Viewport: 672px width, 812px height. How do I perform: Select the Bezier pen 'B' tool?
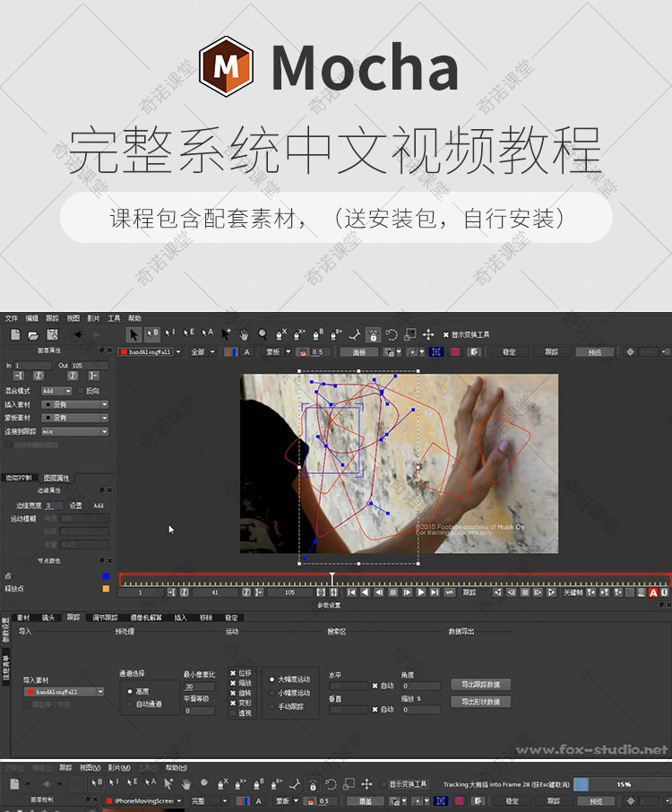click(x=318, y=334)
